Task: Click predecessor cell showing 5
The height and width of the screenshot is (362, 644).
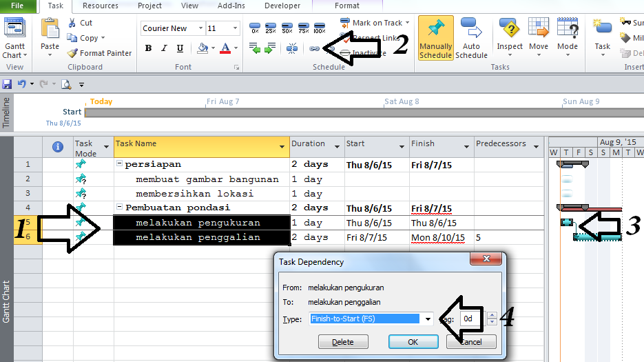Action: coord(509,237)
